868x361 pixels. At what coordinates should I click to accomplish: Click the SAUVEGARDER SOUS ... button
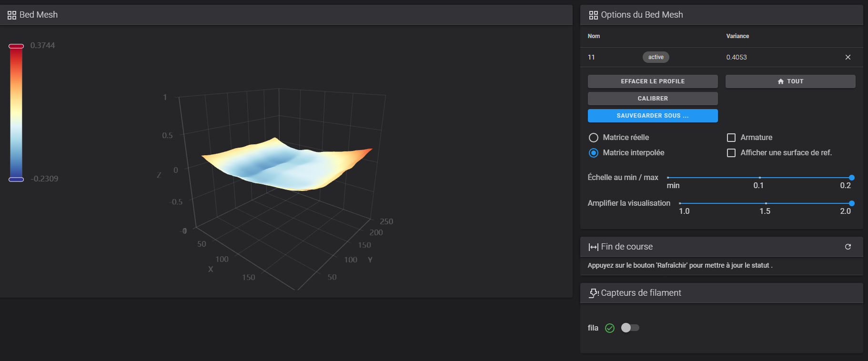pos(653,116)
